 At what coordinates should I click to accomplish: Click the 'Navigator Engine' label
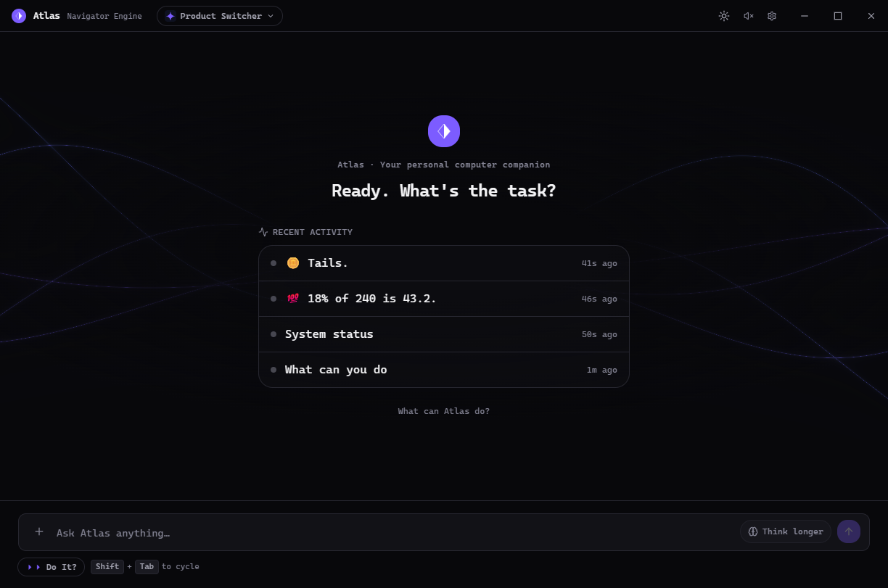(x=104, y=16)
